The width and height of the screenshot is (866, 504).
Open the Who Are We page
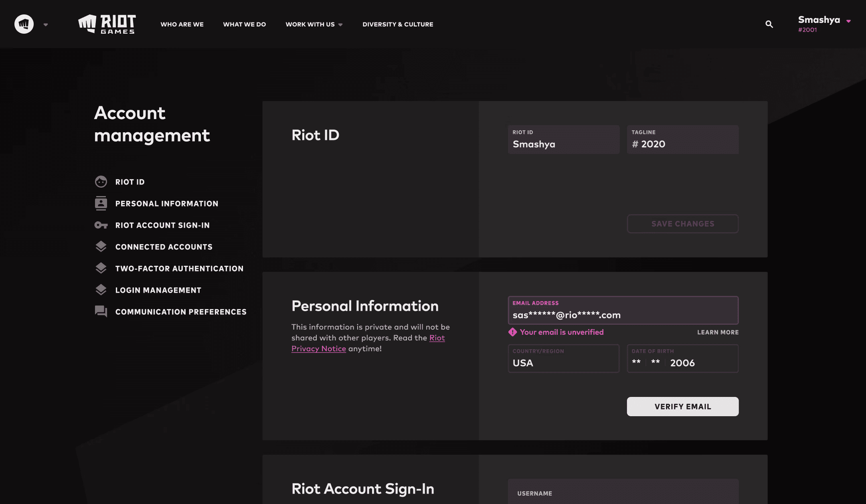click(182, 24)
